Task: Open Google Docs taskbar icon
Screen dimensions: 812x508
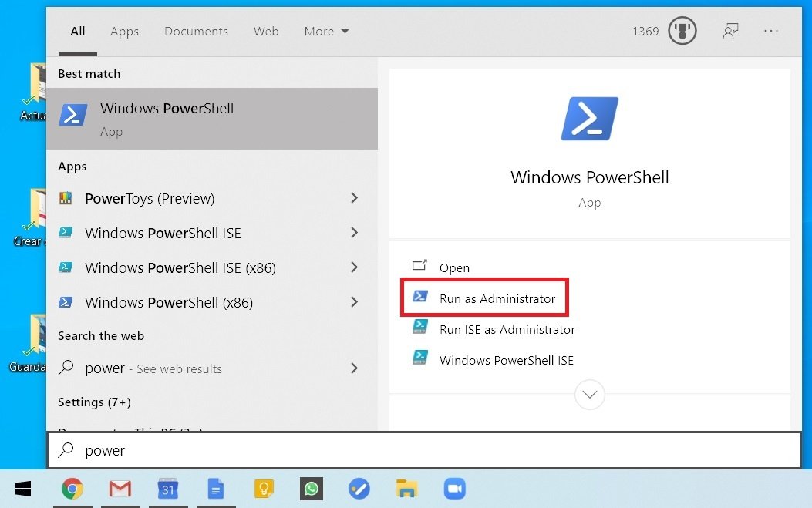Action: (x=215, y=489)
